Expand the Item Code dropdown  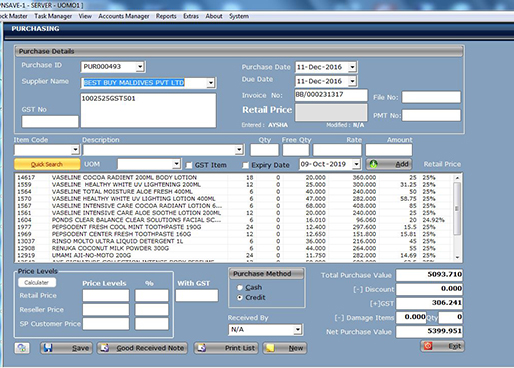point(75,150)
